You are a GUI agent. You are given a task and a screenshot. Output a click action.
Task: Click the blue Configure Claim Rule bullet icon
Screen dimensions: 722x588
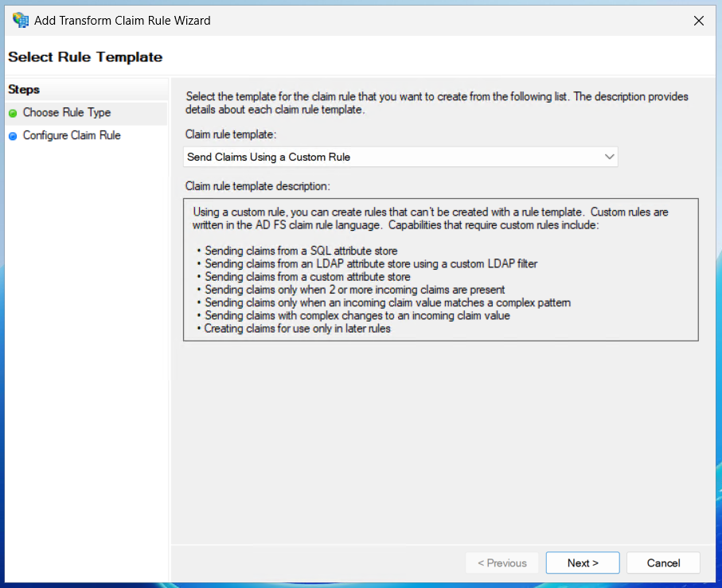[x=13, y=136]
